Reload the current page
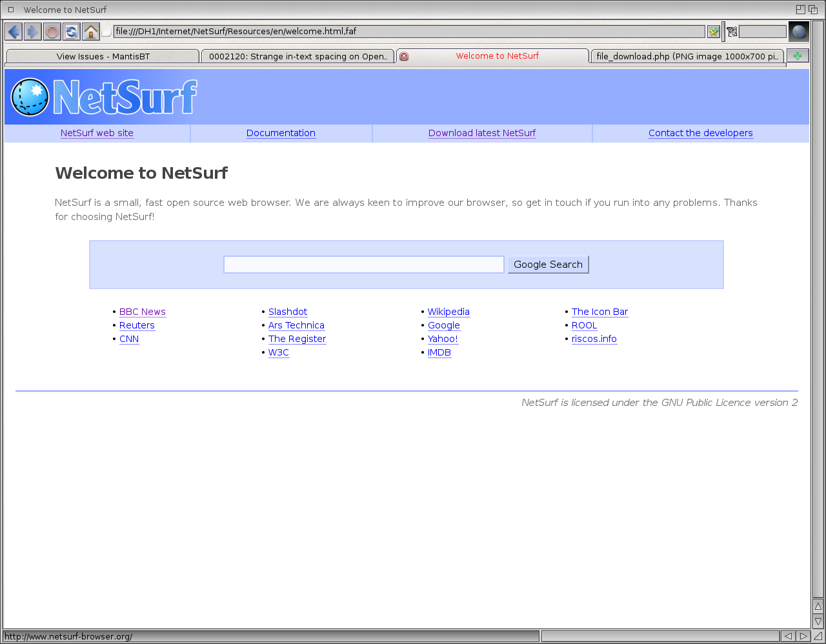Viewport: 826px width, 644px height. [x=72, y=32]
